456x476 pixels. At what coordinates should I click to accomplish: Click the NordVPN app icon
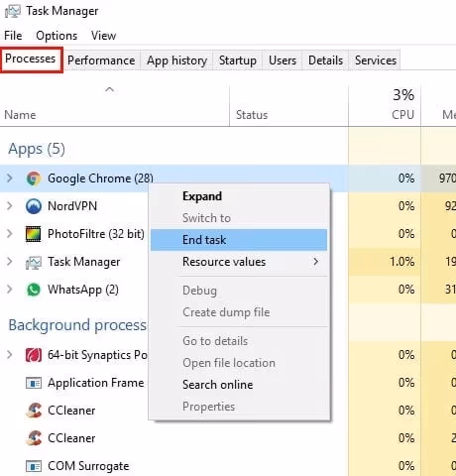pos(34,206)
